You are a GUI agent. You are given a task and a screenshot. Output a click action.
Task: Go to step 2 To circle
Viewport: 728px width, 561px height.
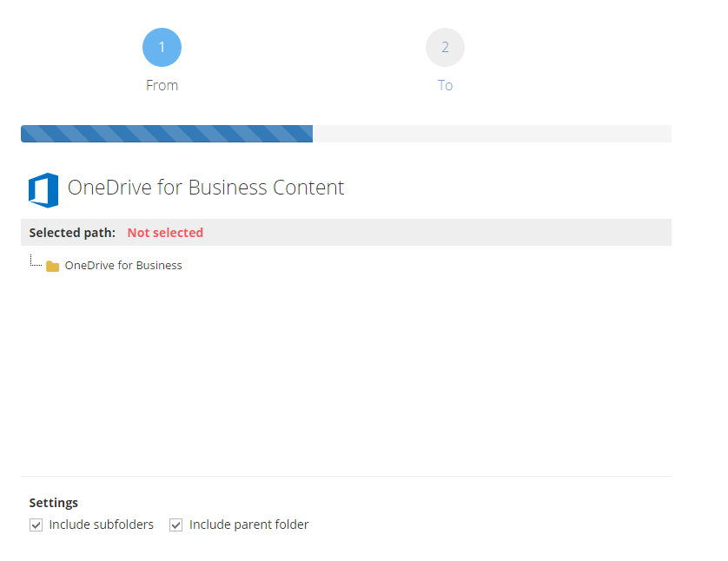(x=445, y=48)
